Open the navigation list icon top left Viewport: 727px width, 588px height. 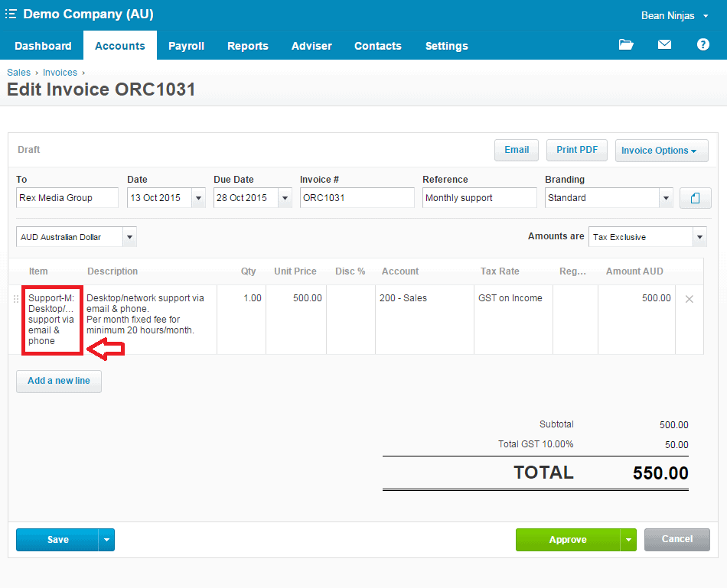tap(11, 14)
